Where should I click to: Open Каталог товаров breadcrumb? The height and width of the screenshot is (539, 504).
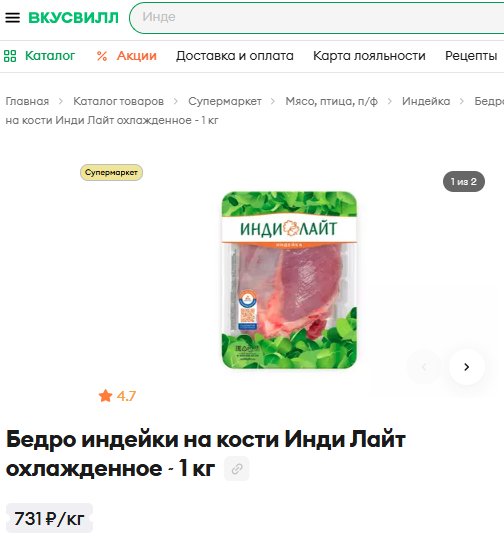point(118,101)
